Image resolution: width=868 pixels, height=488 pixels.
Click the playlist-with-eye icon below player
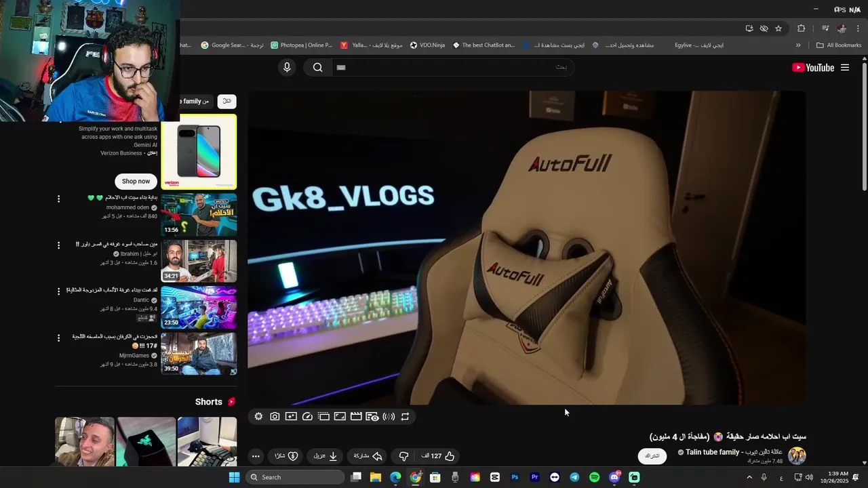point(372,417)
